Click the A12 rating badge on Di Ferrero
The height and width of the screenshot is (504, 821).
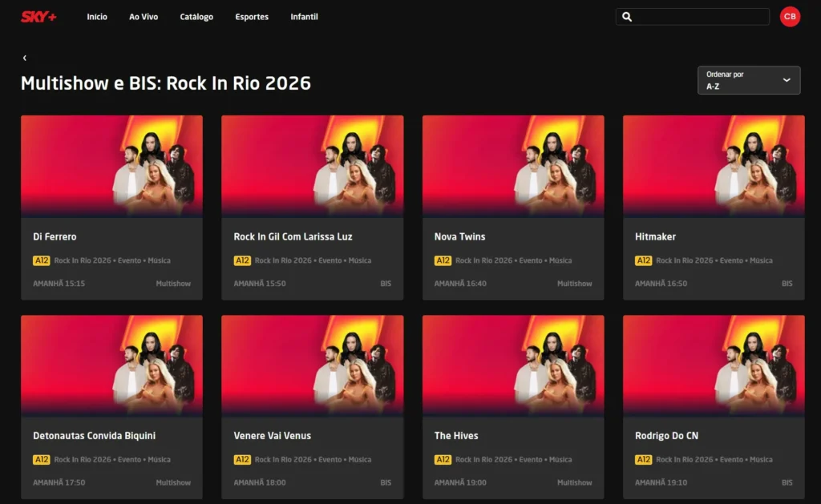pos(42,260)
